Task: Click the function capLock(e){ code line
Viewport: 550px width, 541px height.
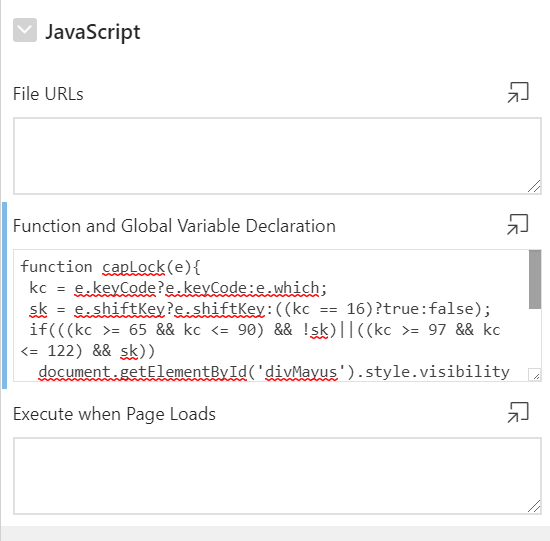Action: pos(110,267)
